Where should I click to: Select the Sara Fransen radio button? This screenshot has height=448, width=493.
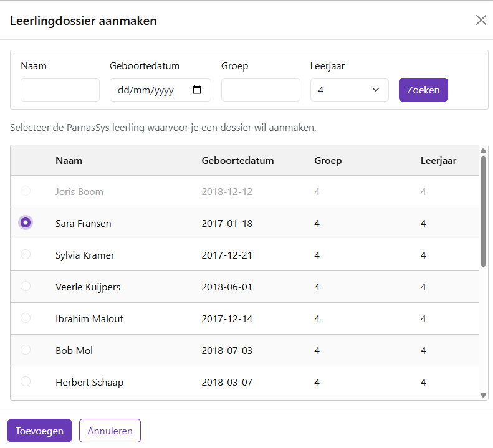point(26,222)
